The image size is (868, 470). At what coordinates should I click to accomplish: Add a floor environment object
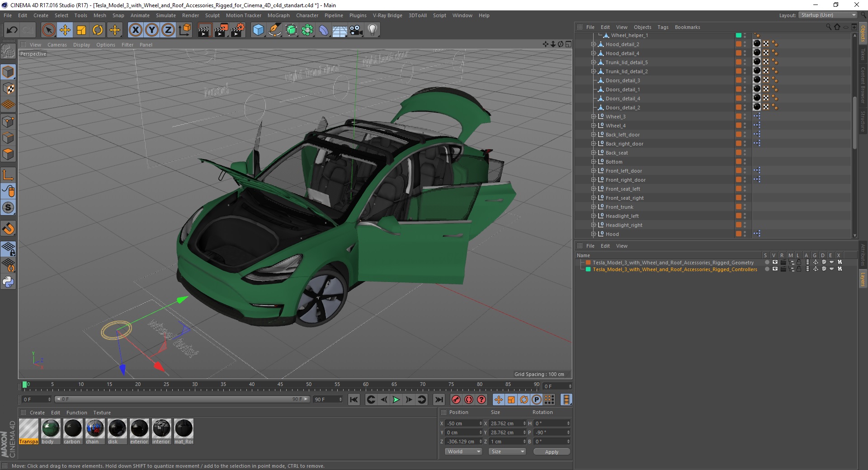340,30
